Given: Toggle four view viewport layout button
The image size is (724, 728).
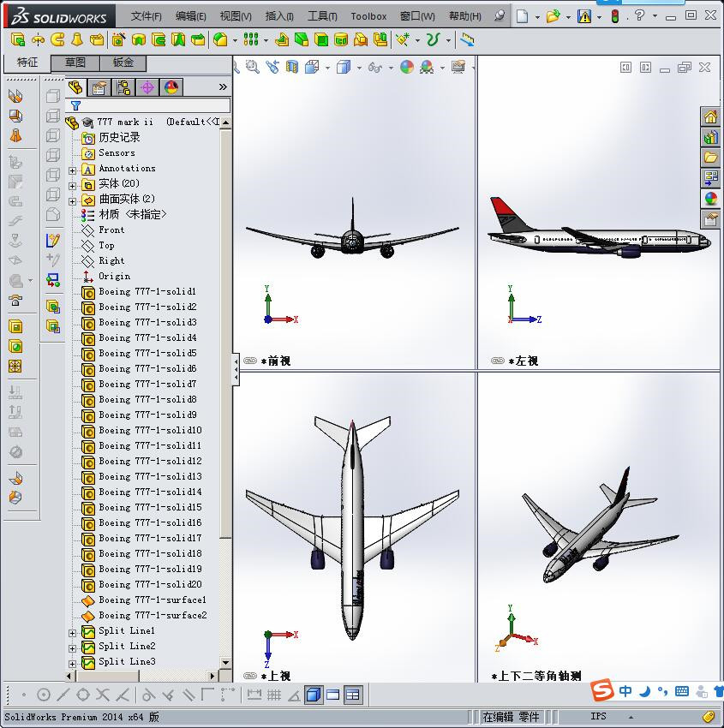Looking at the screenshot, I should pyautogui.click(x=353, y=695).
